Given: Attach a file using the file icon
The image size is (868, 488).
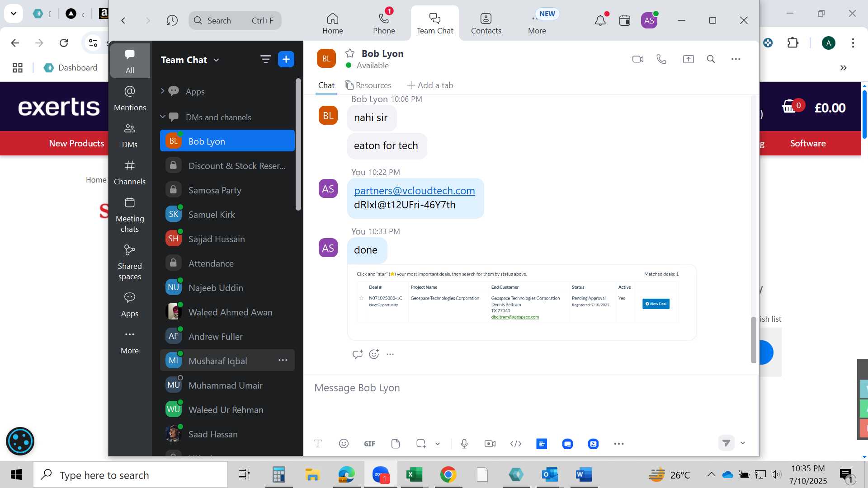Looking at the screenshot, I should 396,444.
